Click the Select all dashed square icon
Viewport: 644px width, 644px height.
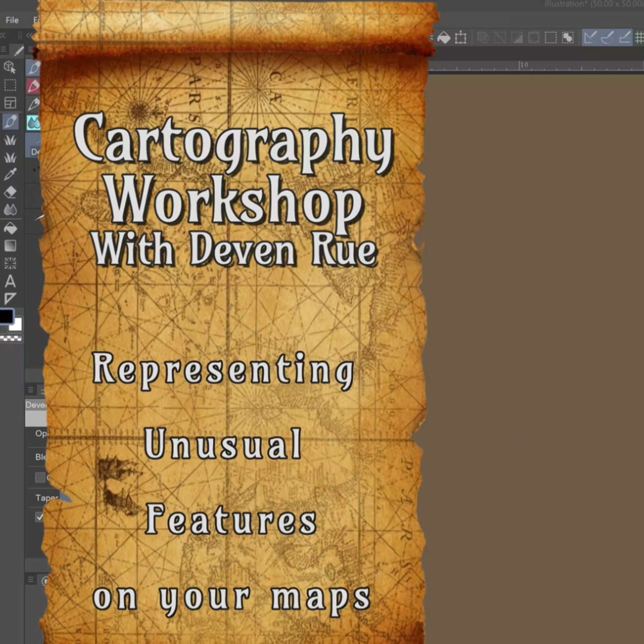550,38
